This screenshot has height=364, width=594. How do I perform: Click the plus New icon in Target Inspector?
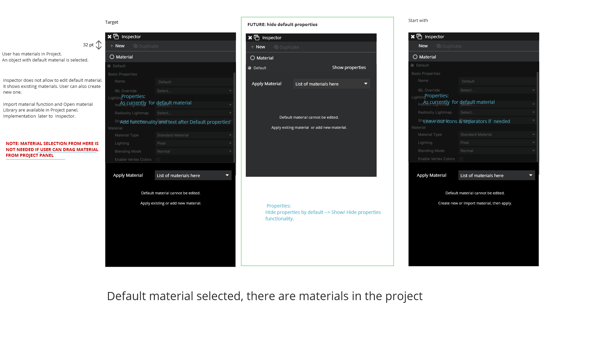tap(112, 46)
